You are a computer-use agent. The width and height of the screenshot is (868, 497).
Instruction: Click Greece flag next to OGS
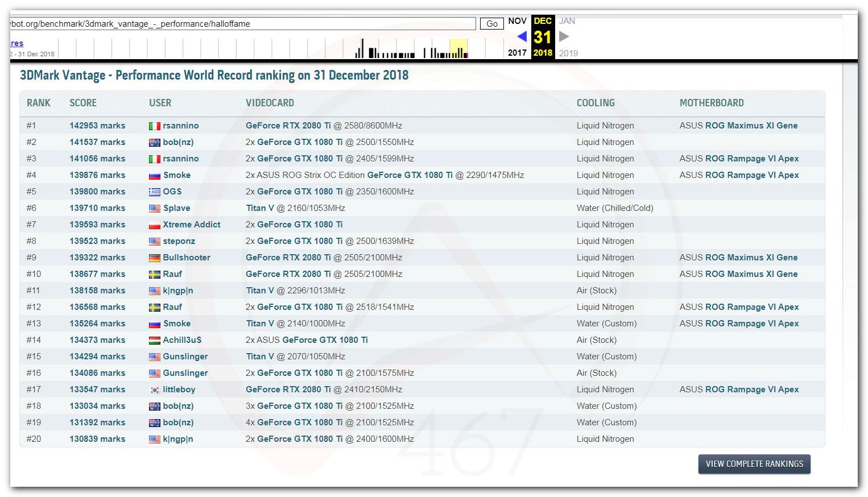(x=154, y=192)
